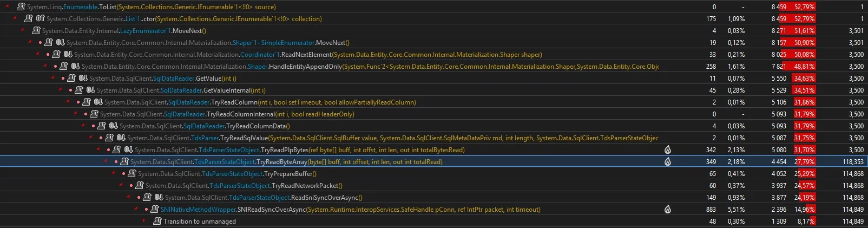Click method icon before TdsParser.TryReadSqlValue
The width and height of the screenshot is (868, 228).
coord(109,138)
